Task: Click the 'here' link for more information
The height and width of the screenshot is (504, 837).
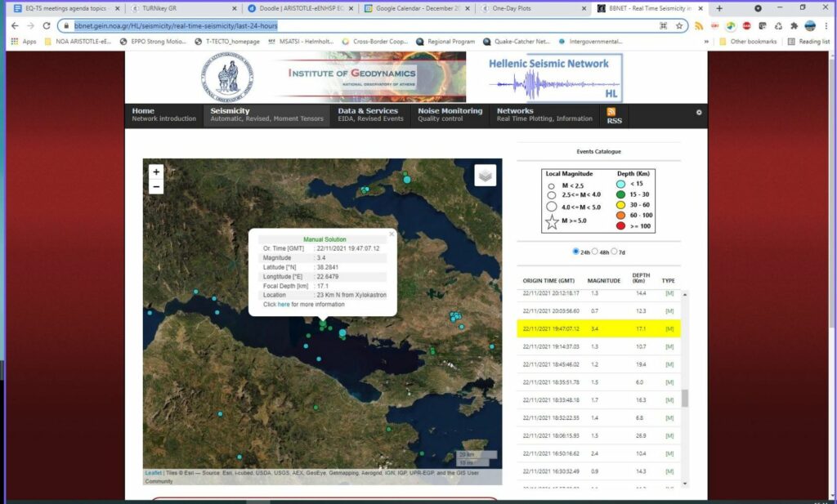Action: click(284, 304)
